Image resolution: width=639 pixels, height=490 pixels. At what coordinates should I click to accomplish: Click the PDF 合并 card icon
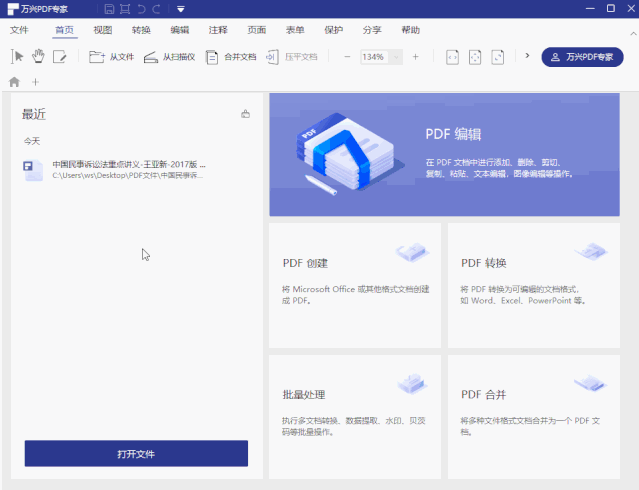click(x=591, y=383)
